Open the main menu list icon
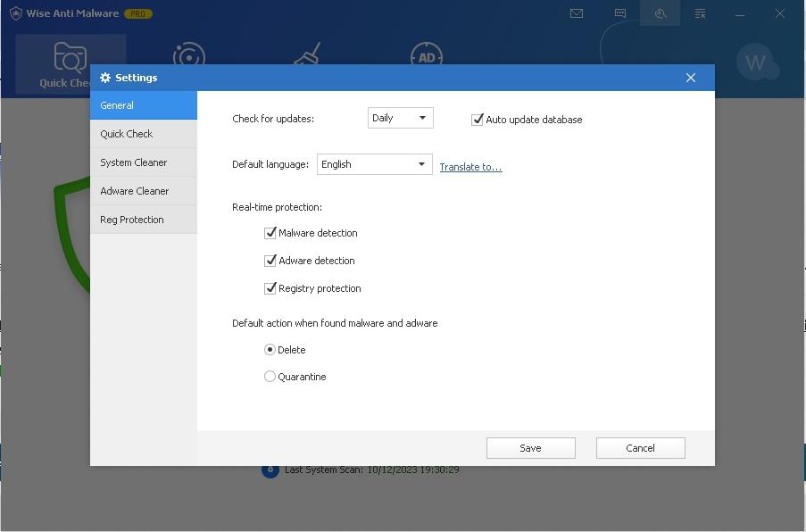Screen dimensions: 806x532 pyautogui.click(x=700, y=13)
